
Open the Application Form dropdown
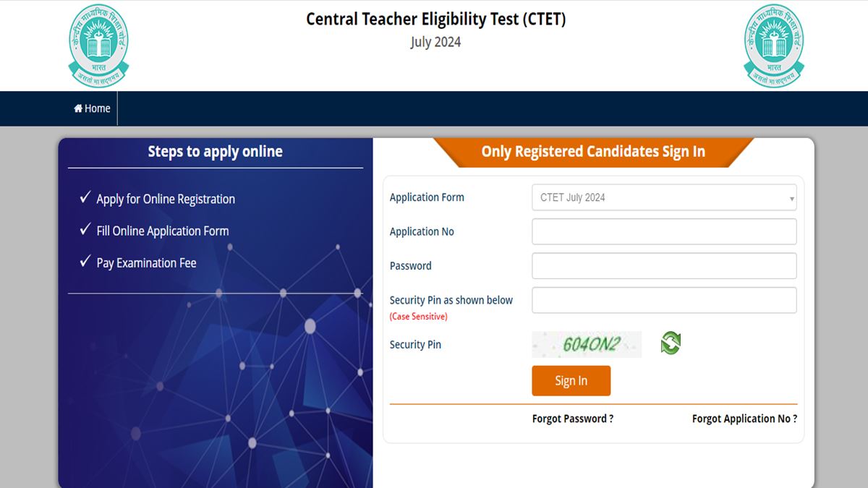663,197
